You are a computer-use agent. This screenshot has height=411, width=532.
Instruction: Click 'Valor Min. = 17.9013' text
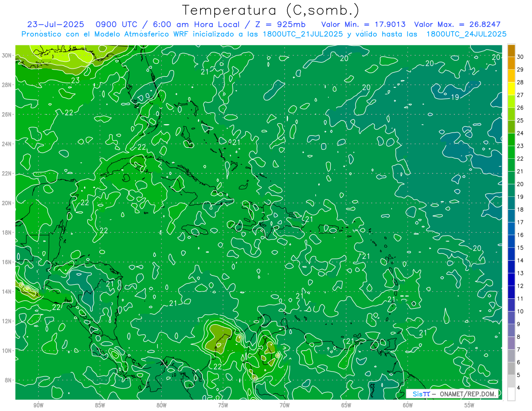[364, 24]
